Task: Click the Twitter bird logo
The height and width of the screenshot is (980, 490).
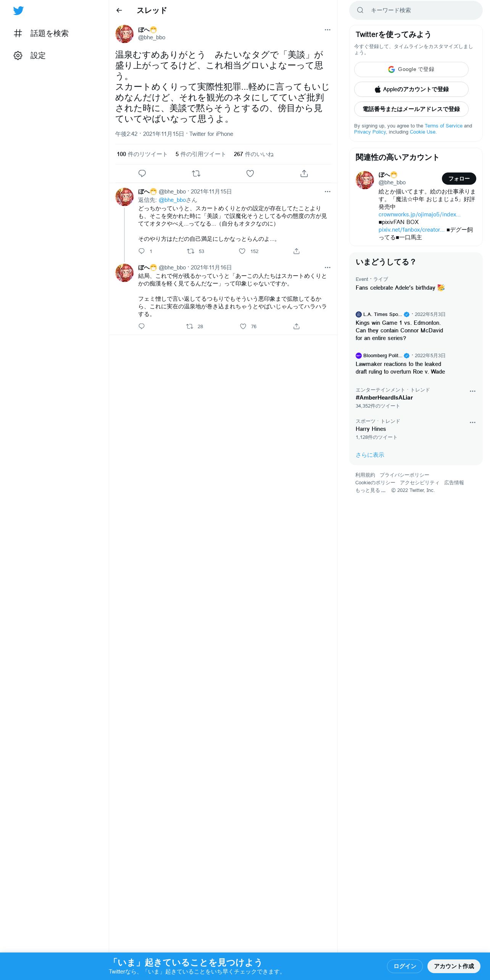Action: (18, 11)
